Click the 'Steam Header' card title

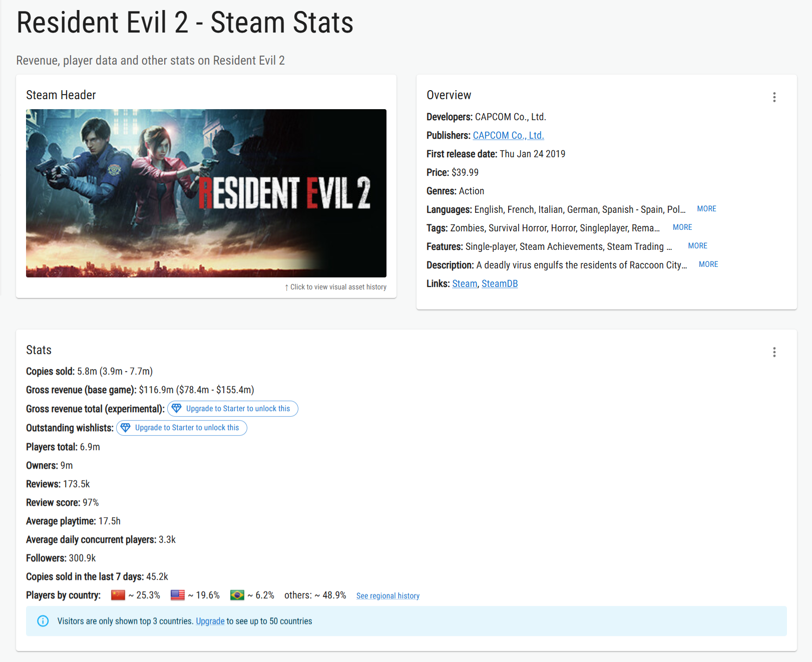[x=61, y=95]
